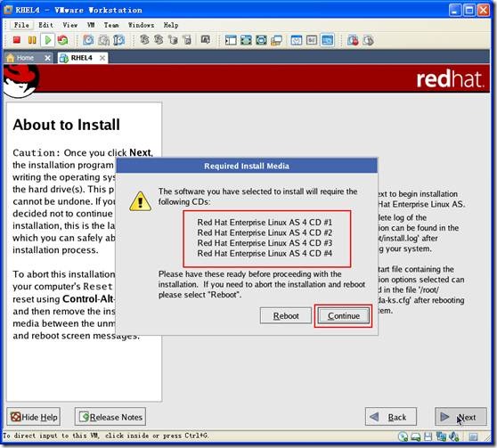Click the "Required Install Media" dialog title
497x448 pixels.
(247, 167)
